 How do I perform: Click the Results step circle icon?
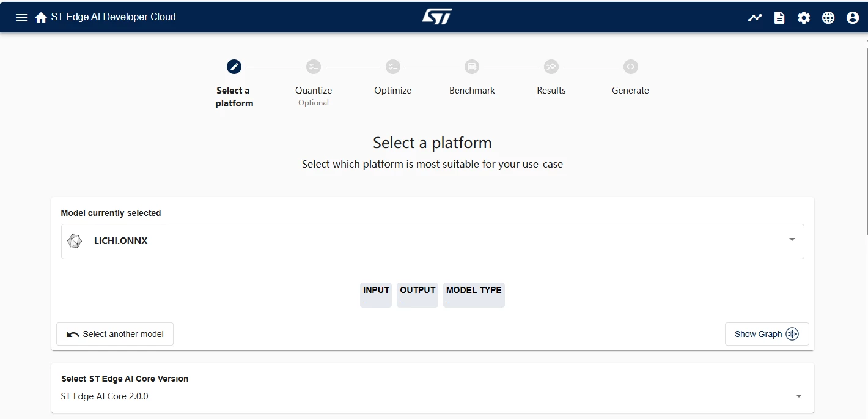tap(551, 67)
